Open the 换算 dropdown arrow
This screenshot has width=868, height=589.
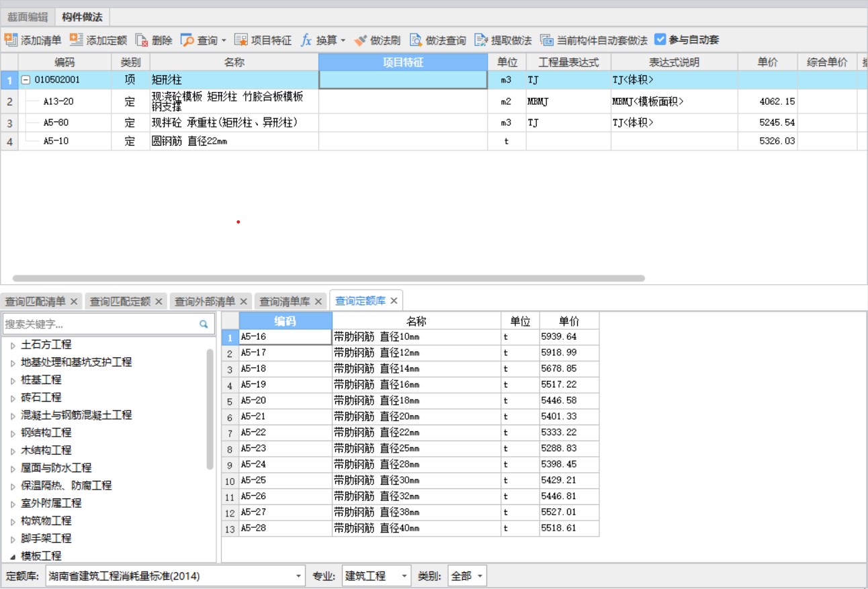coord(343,40)
